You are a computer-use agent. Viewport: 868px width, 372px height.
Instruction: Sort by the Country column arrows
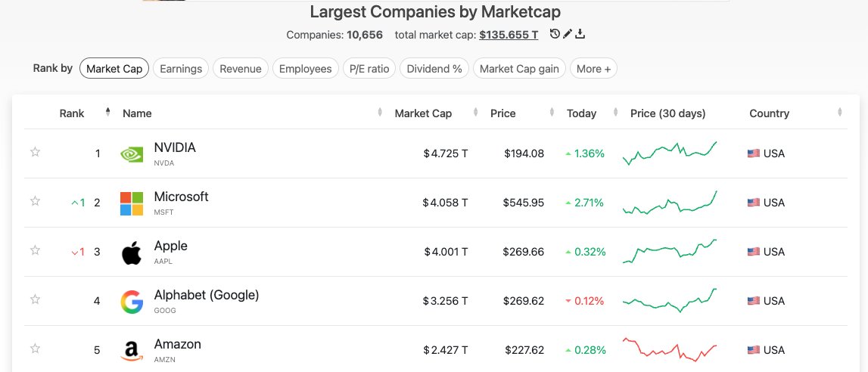pyautogui.click(x=840, y=113)
